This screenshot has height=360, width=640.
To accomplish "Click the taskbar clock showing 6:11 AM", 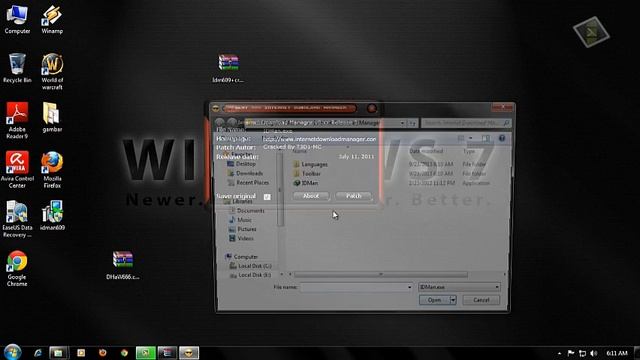I will pyautogui.click(x=617, y=353).
